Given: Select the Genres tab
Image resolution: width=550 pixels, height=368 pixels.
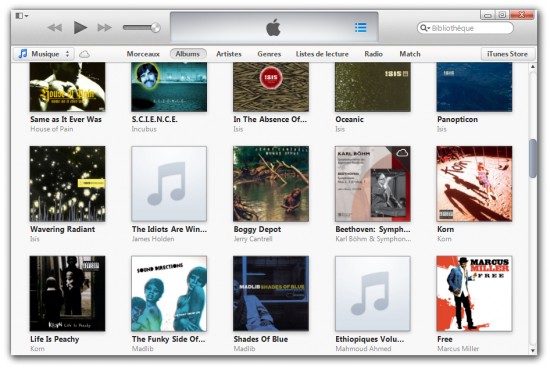Looking at the screenshot, I should click(x=269, y=54).
